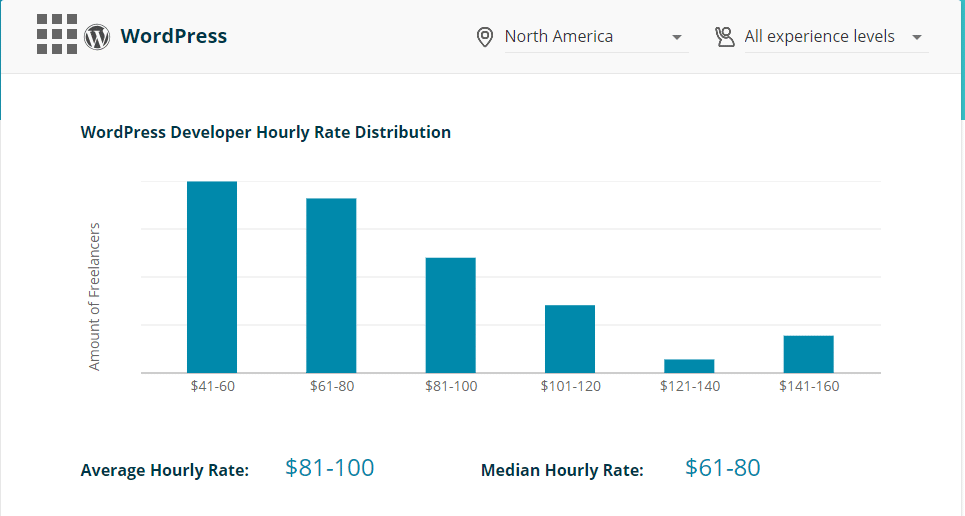
Task: Select the $61-80 rate bar
Action: coord(331,285)
